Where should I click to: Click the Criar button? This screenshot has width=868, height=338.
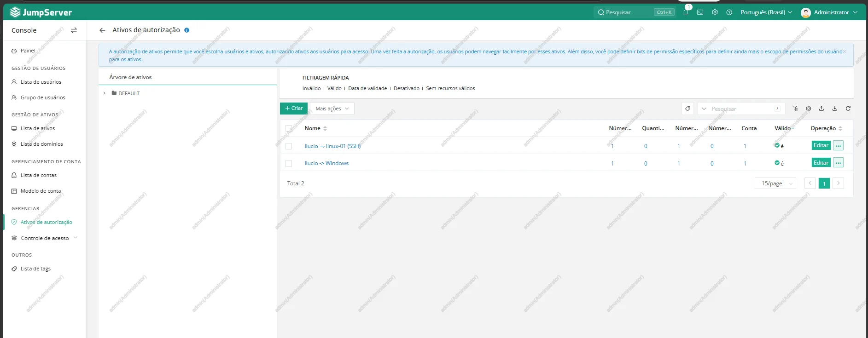pos(294,109)
